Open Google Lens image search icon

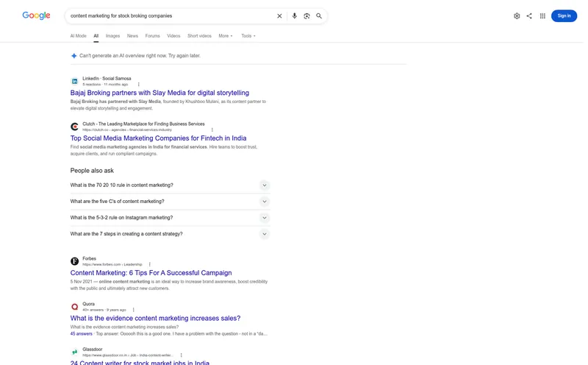tap(306, 15)
